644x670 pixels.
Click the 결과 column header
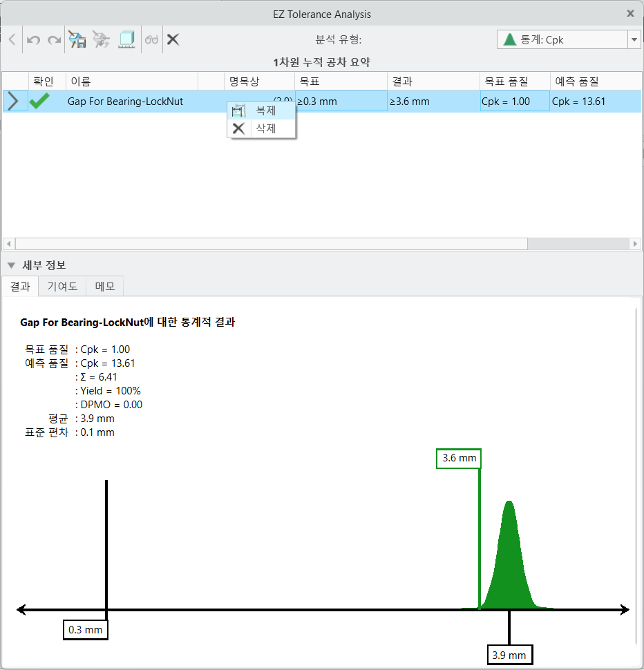click(433, 82)
